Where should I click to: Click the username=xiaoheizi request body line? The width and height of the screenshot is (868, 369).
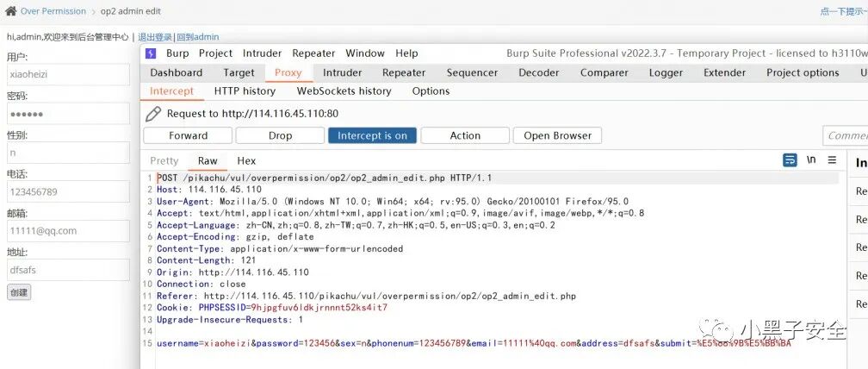pos(474,343)
